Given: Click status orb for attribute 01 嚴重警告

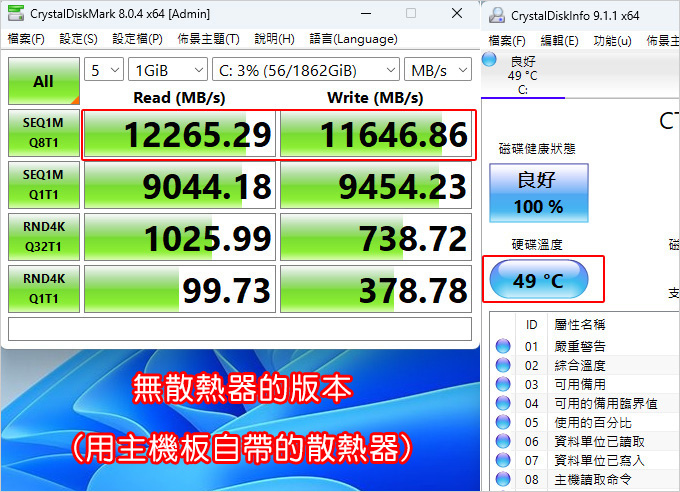Looking at the screenshot, I should 503,346.
